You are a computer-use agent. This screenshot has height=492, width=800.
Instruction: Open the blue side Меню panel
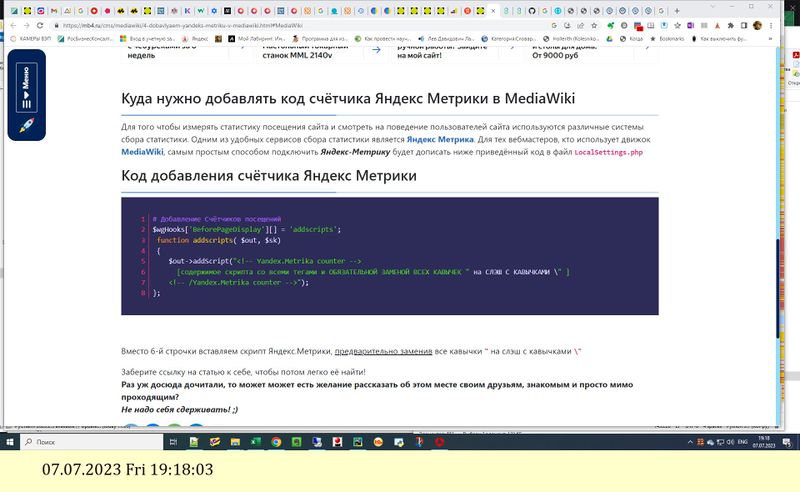click(x=27, y=87)
